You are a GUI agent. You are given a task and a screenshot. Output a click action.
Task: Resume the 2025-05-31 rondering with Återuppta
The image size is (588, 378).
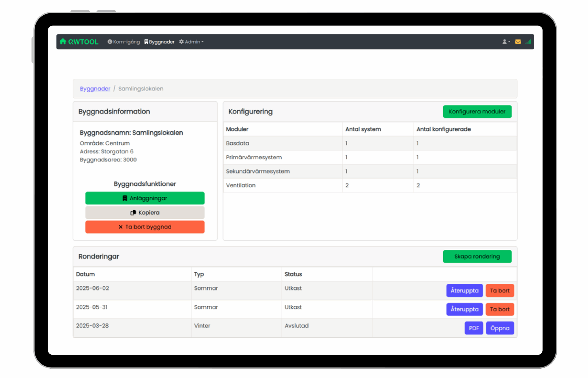coord(464,309)
